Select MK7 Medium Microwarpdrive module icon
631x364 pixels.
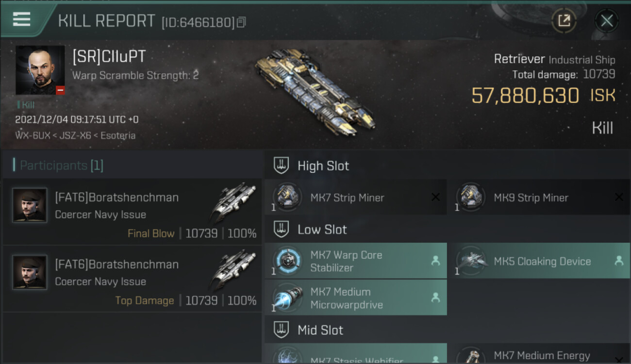[x=287, y=298]
